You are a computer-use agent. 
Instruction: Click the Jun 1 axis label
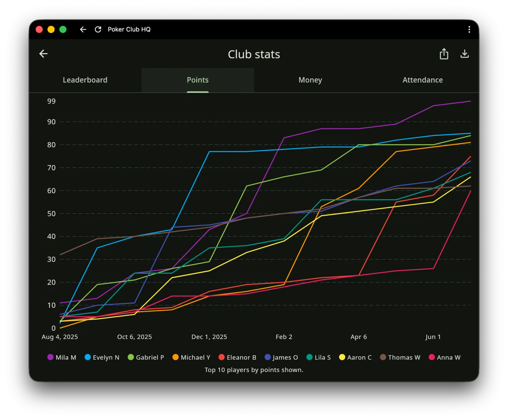(433, 337)
